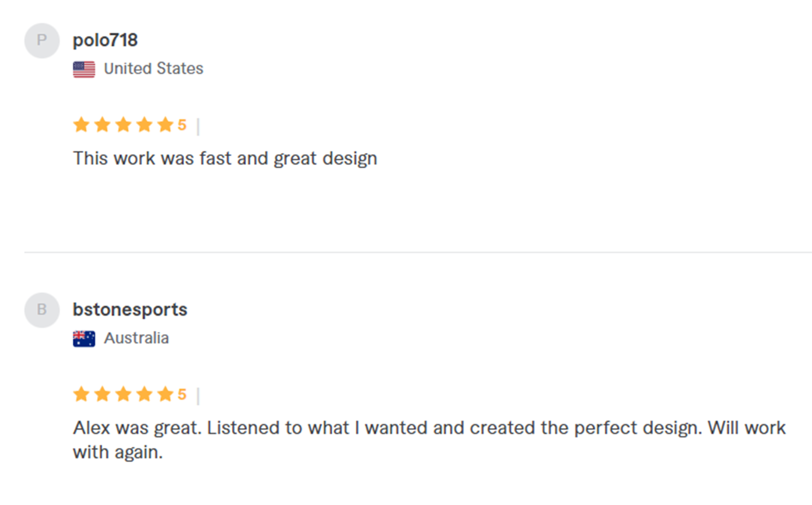Screen dimensions: 812x505
Task: Click the "P" avatar for polo718
Action: [42, 41]
